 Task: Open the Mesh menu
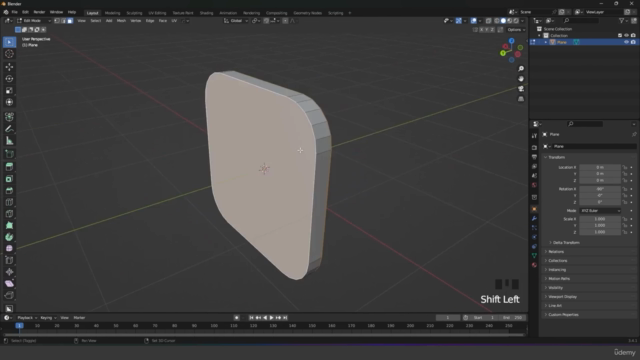(121, 21)
